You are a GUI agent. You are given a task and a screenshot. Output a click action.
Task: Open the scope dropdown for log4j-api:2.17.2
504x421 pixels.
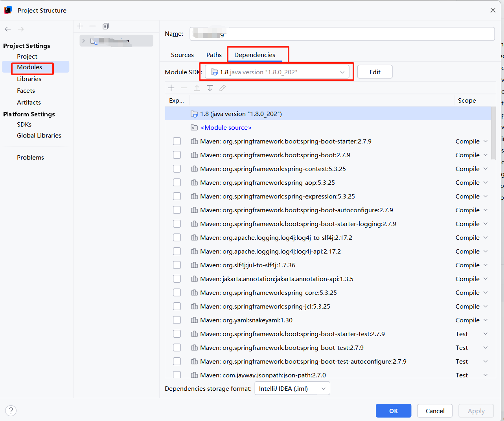(471, 251)
